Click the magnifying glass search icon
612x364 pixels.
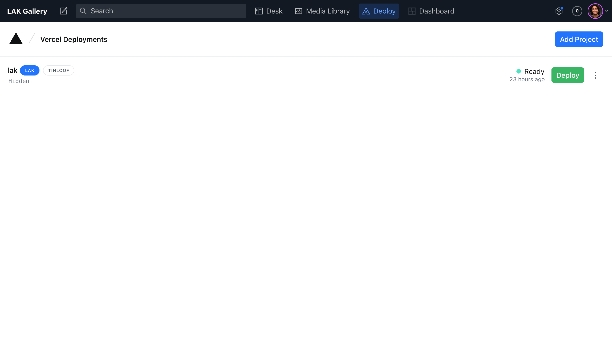click(83, 11)
